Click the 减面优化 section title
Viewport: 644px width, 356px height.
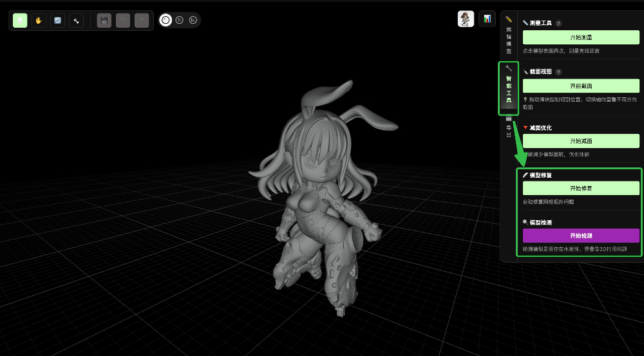(540, 128)
